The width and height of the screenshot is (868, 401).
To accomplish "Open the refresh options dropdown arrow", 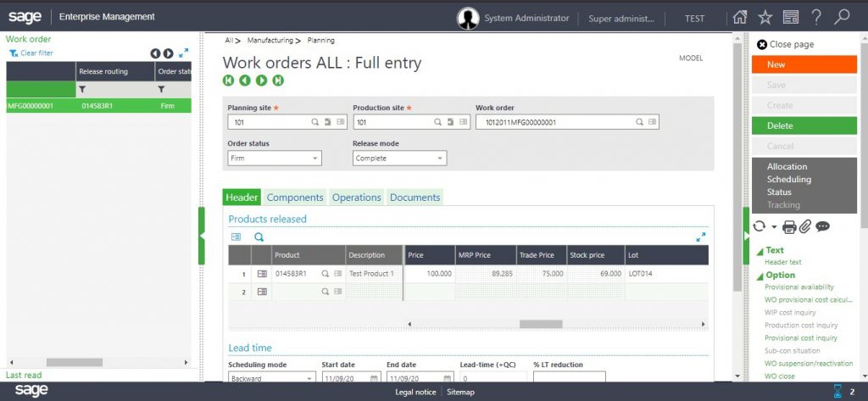I will (774, 226).
